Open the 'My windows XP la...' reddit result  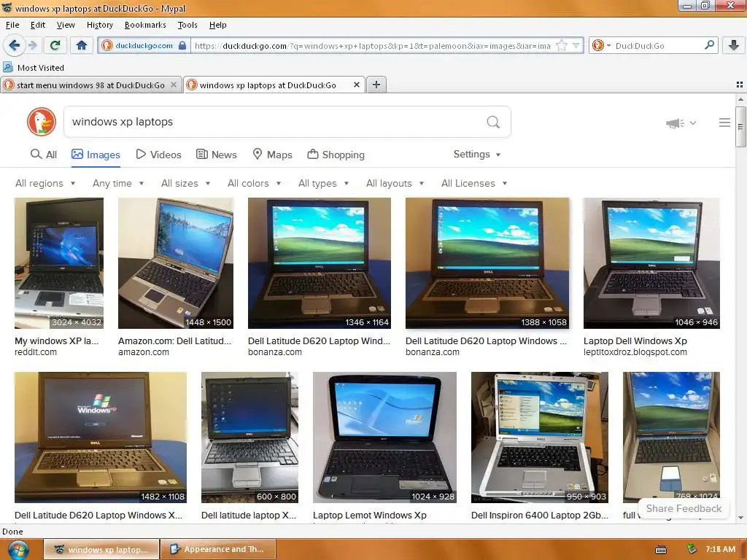(56, 341)
